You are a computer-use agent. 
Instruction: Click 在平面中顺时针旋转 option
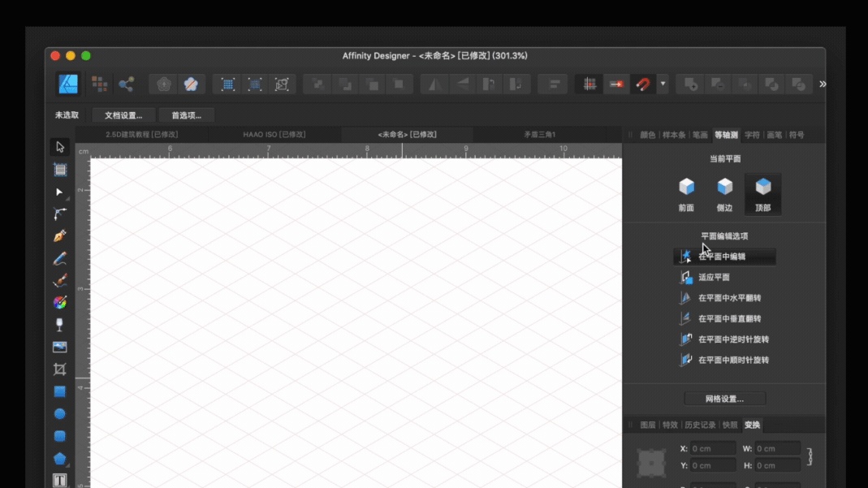pyautogui.click(x=724, y=360)
